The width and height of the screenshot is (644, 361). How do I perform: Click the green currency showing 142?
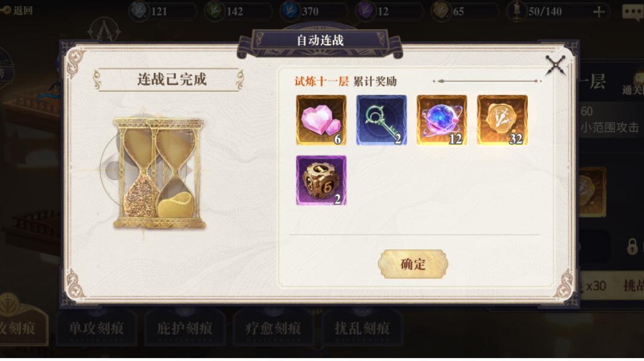(x=239, y=11)
